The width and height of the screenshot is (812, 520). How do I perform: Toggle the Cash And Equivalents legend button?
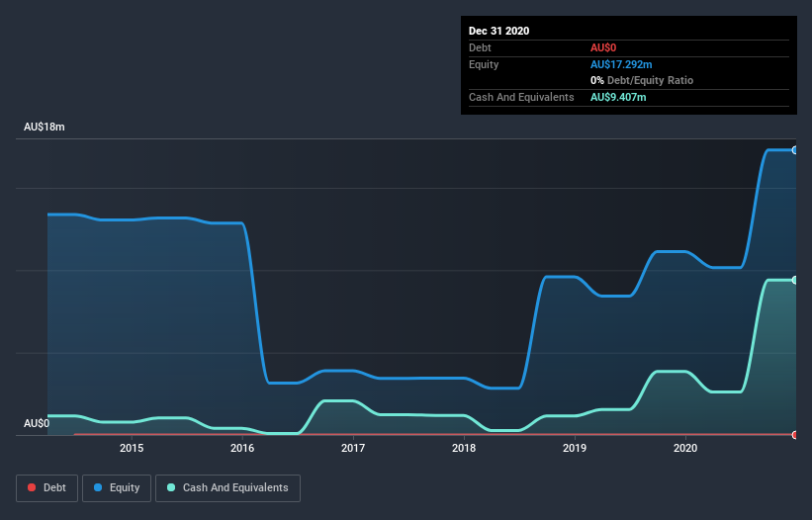click(x=227, y=488)
